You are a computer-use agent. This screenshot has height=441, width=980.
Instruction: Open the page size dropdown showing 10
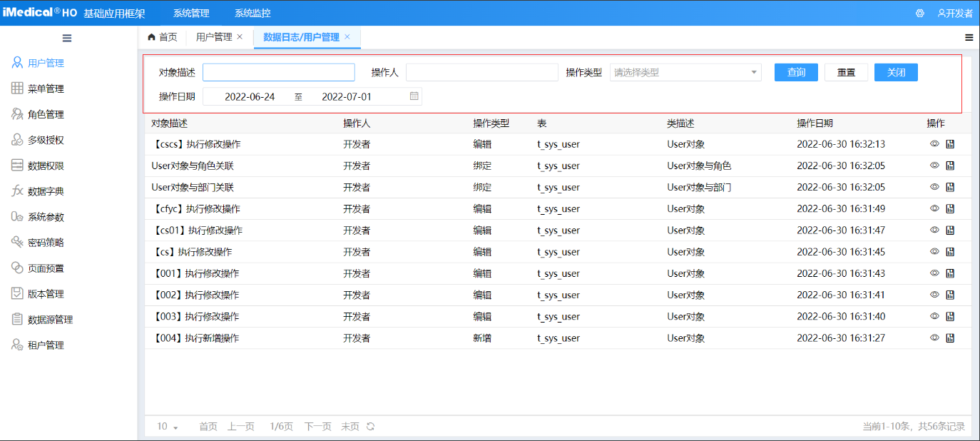click(x=167, y=427)
